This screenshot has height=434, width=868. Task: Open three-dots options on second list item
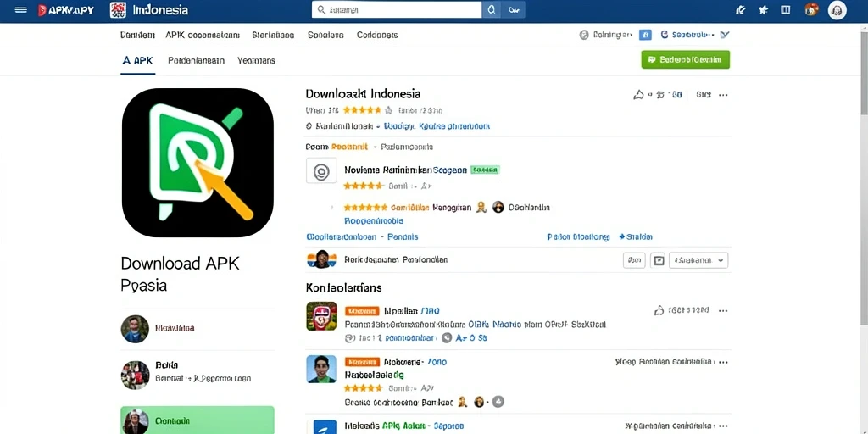coord(723,362)
